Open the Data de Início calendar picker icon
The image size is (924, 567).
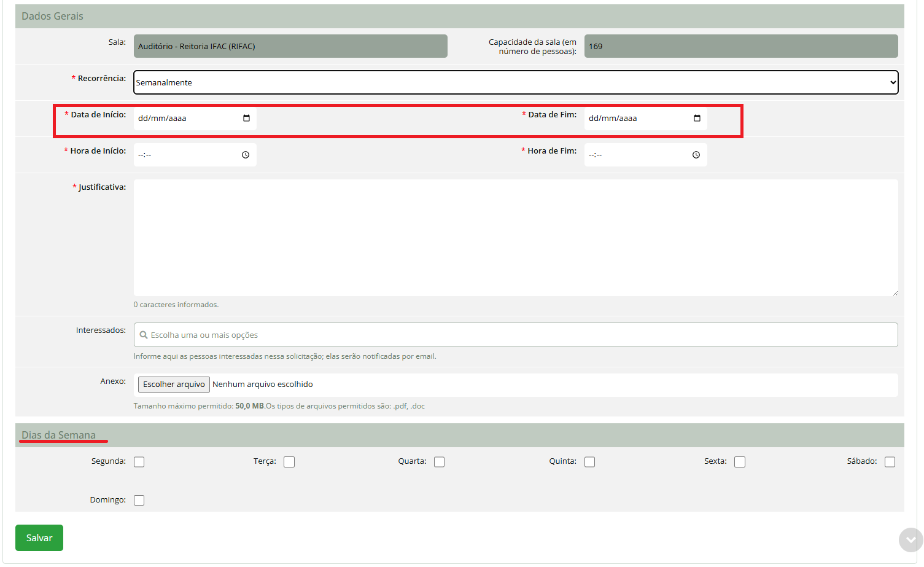246,119
